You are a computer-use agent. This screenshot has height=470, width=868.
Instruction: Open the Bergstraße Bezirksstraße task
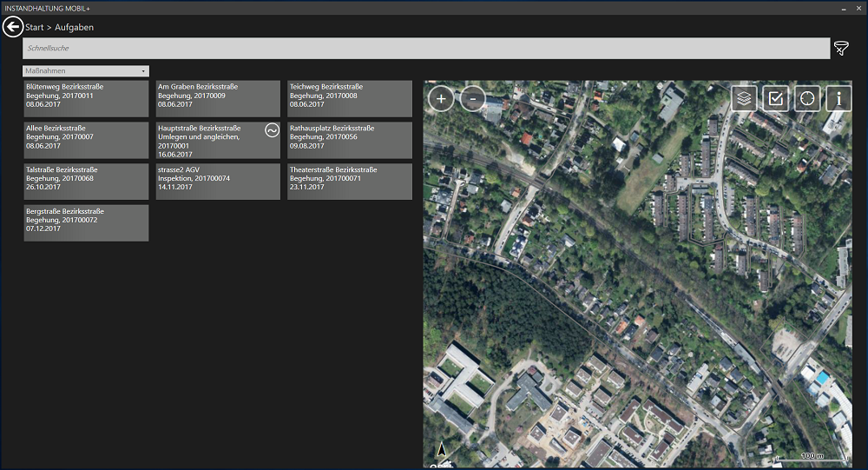click(x=86, y=223)
